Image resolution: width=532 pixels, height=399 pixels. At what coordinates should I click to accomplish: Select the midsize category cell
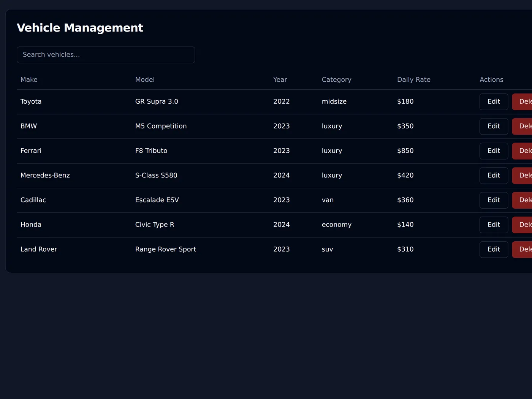pos(334,101)
